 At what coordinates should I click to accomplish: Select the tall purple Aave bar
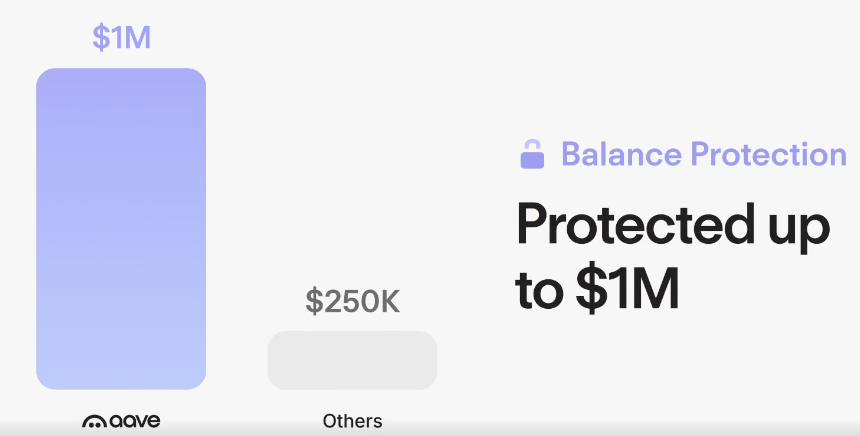tap(121, 228)
